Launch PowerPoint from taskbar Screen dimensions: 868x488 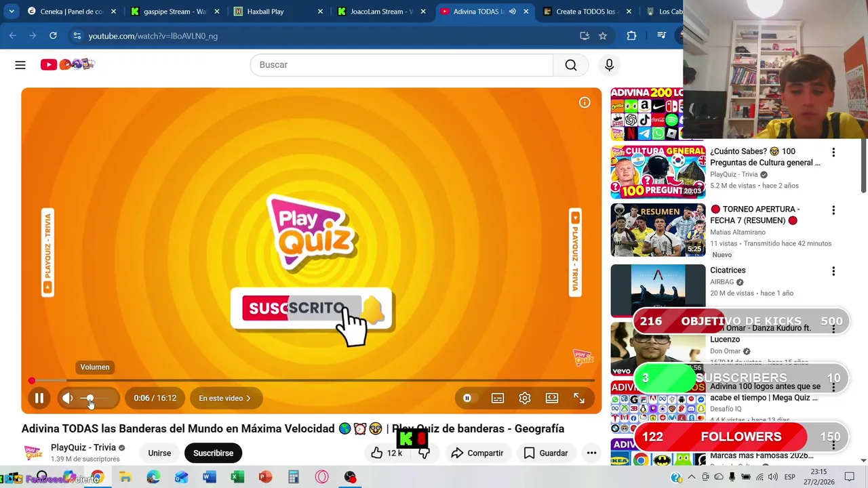(265, 477)
